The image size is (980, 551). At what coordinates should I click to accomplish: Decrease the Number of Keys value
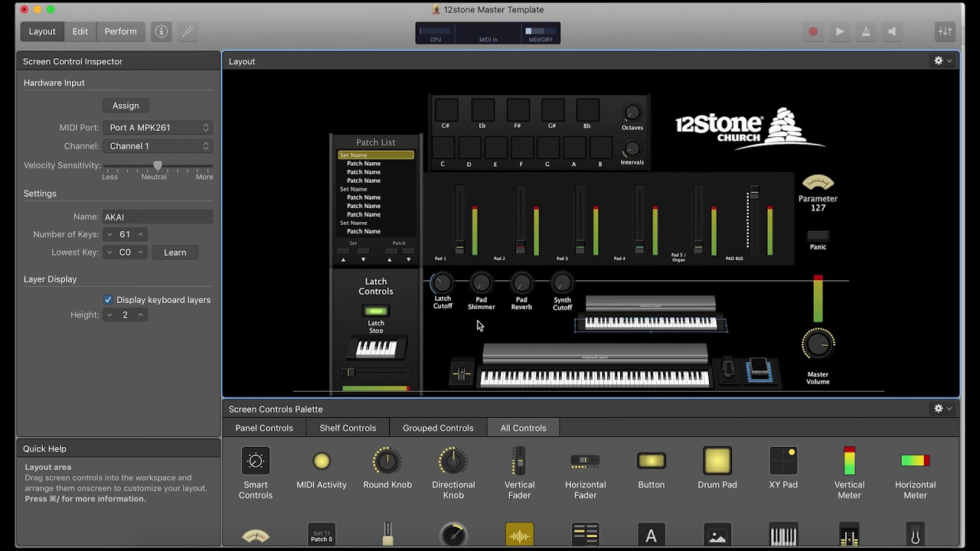[x=110, y=234]
